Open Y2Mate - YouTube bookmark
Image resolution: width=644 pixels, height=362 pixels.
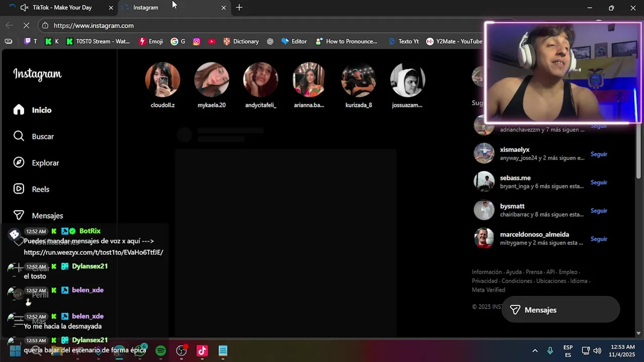[454, 42]
